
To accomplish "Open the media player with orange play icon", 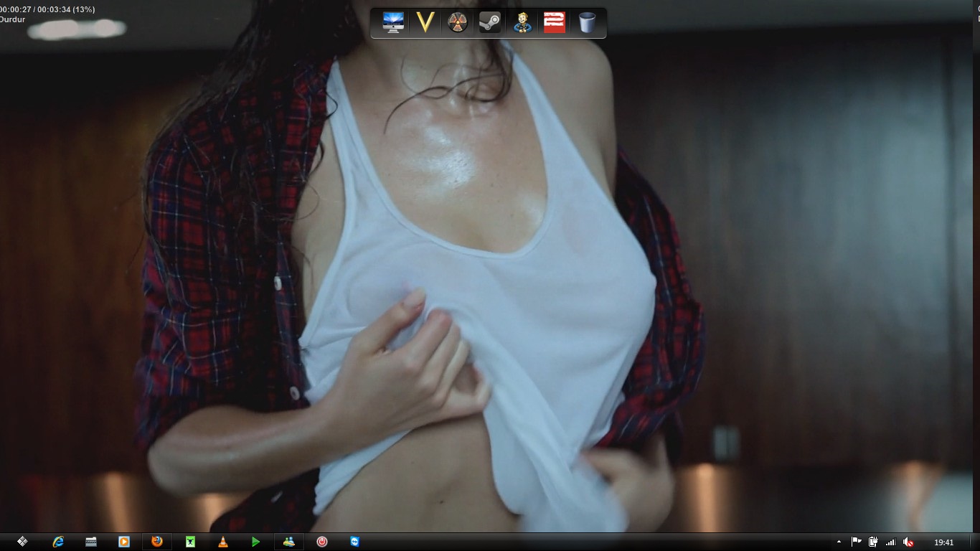I will click(124, 542).
